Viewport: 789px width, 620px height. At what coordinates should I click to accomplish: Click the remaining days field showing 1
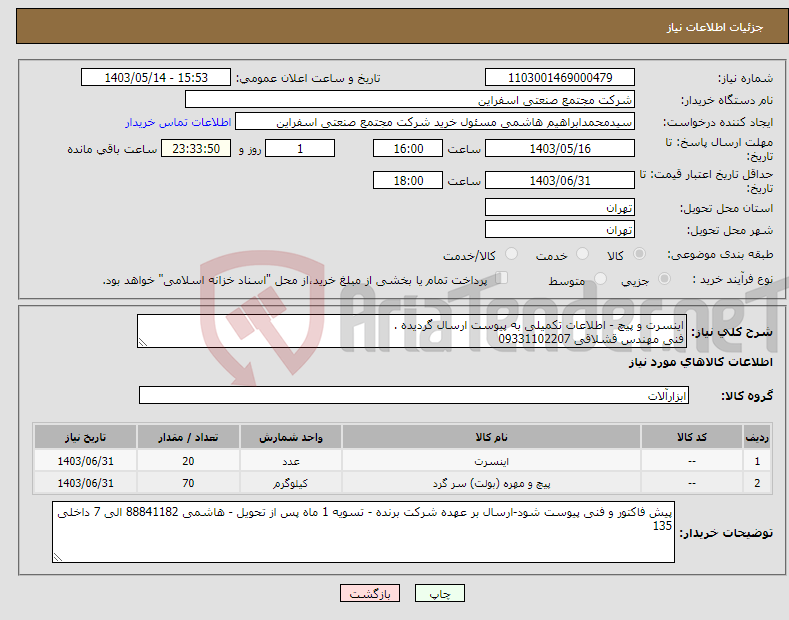coord(300,148)
